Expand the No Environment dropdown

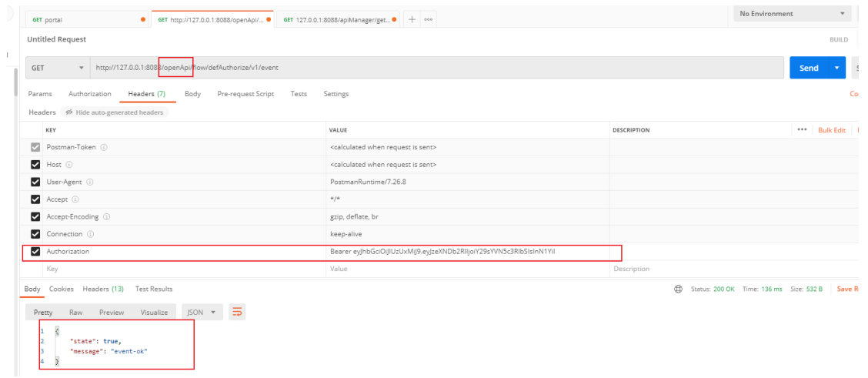(793, 14)
